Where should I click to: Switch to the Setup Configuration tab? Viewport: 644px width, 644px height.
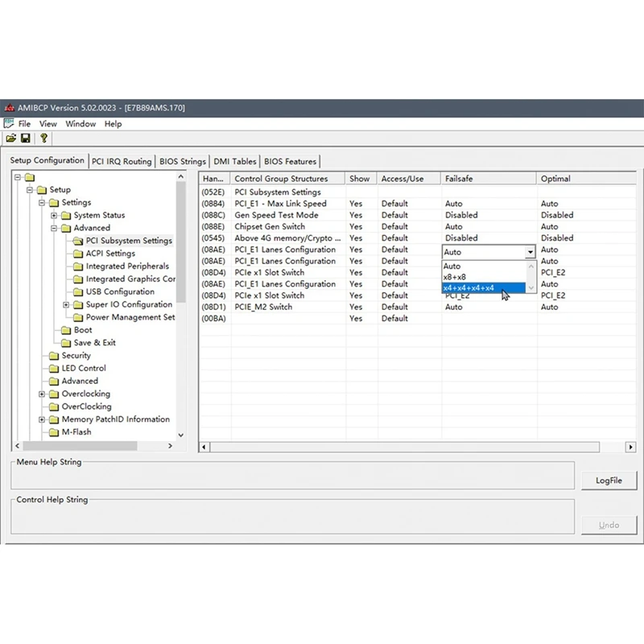(47, 160)
